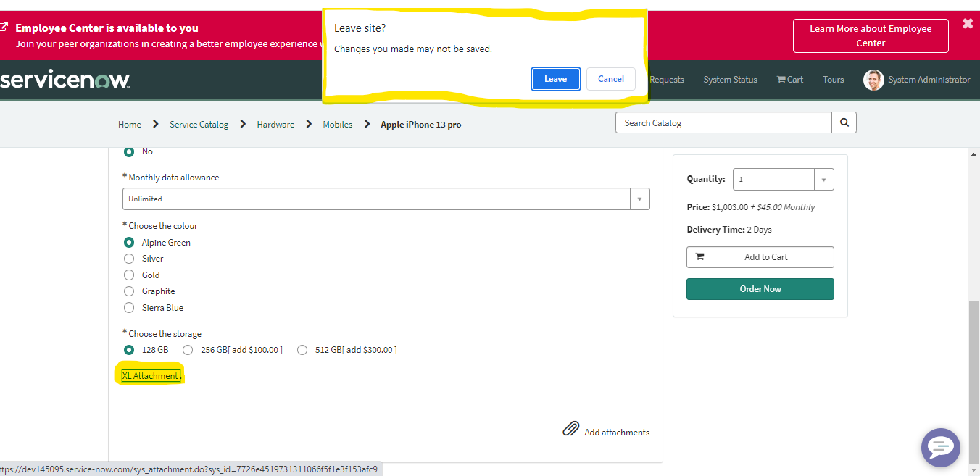Go to Mobiles breadcrumb
The width and height of the screenshot is (980, 476).
(338, 125)
